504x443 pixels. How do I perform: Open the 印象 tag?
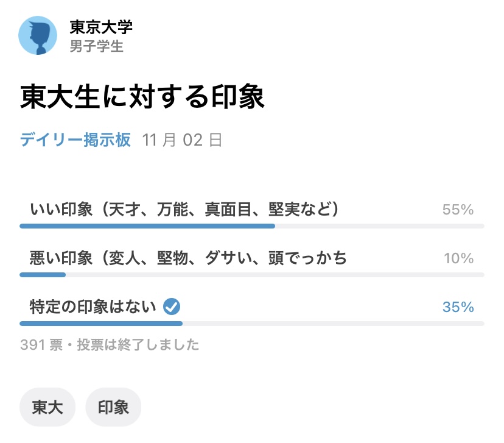tap(113, 407)
